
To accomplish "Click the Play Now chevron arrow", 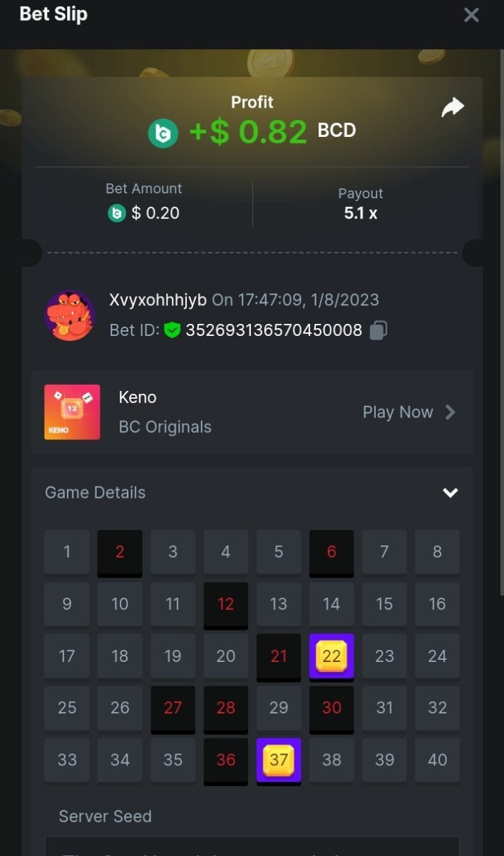I will click(451, 412).
